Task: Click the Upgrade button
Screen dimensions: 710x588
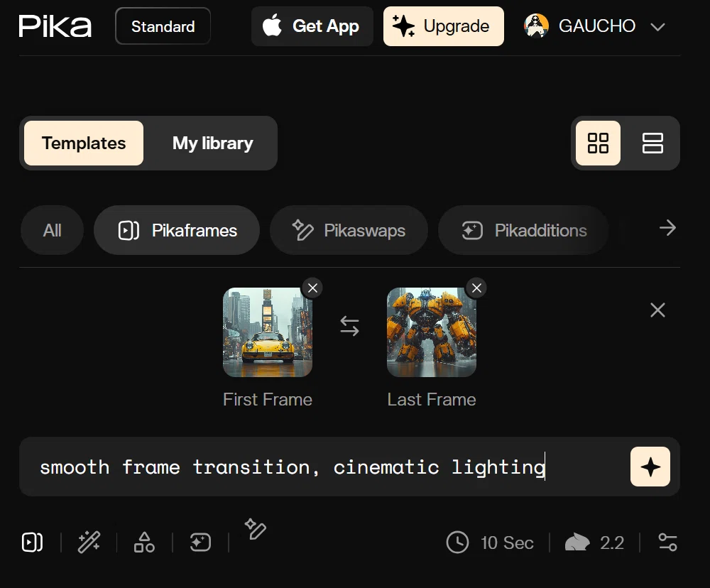Action: (x=443, y=26)
